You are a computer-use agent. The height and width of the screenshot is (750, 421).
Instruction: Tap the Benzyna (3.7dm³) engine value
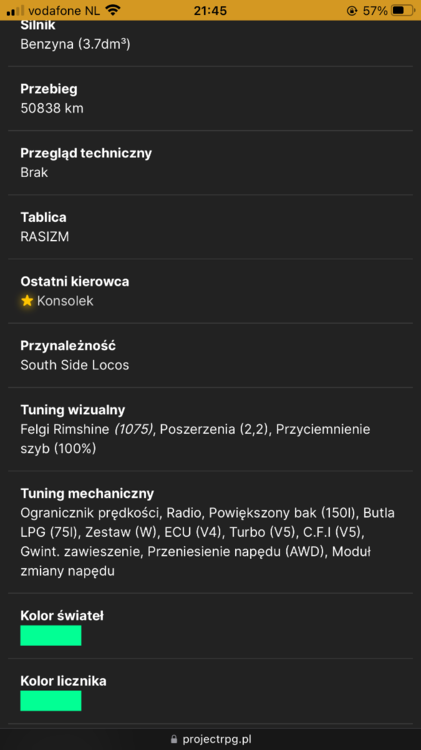(75, 44)
